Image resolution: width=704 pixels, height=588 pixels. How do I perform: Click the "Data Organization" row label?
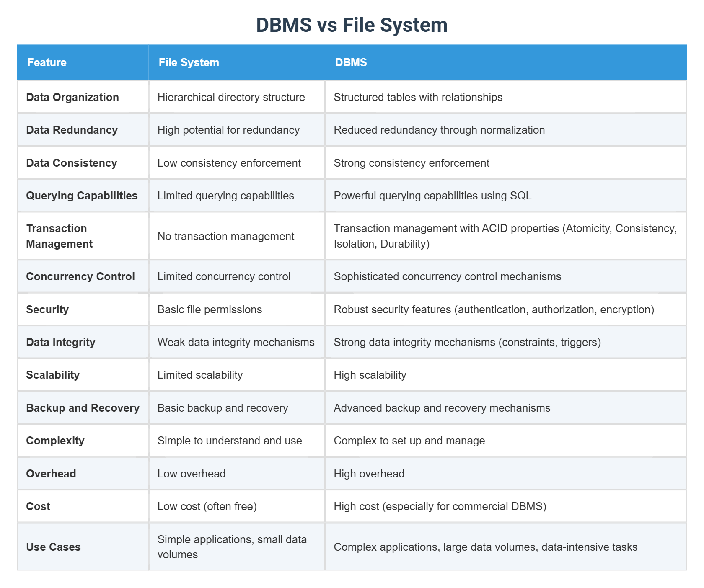point(83,97)
